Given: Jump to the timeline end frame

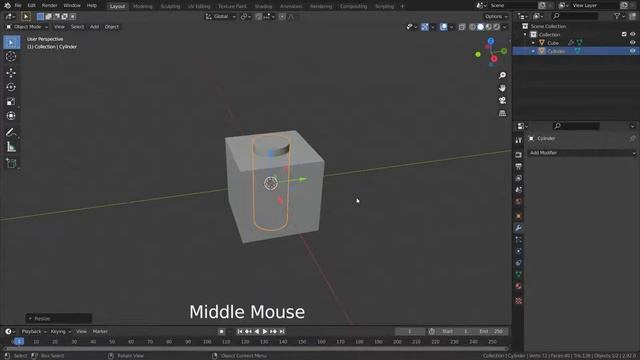Looking at the screenshot, I should tap(282, 332).
